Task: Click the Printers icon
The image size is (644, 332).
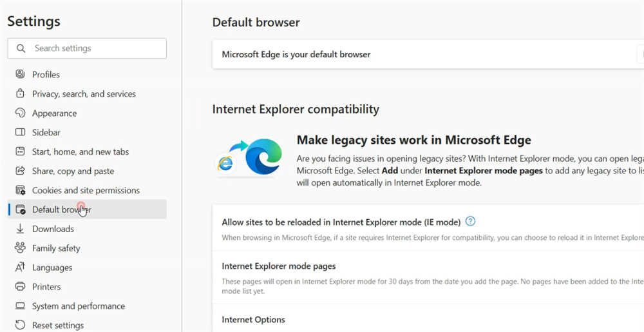Action: pyautogui.click(x=20, y=287)
